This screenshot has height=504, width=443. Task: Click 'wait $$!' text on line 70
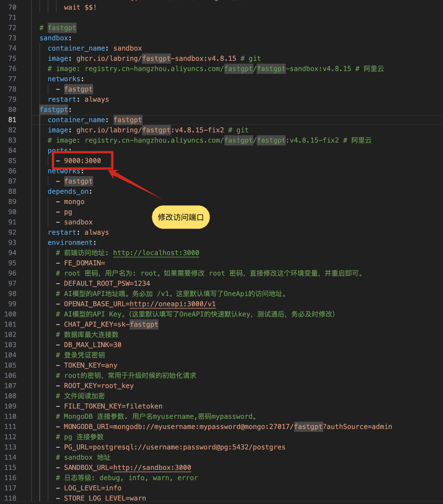pyautogui.click(x=80, y=7)
